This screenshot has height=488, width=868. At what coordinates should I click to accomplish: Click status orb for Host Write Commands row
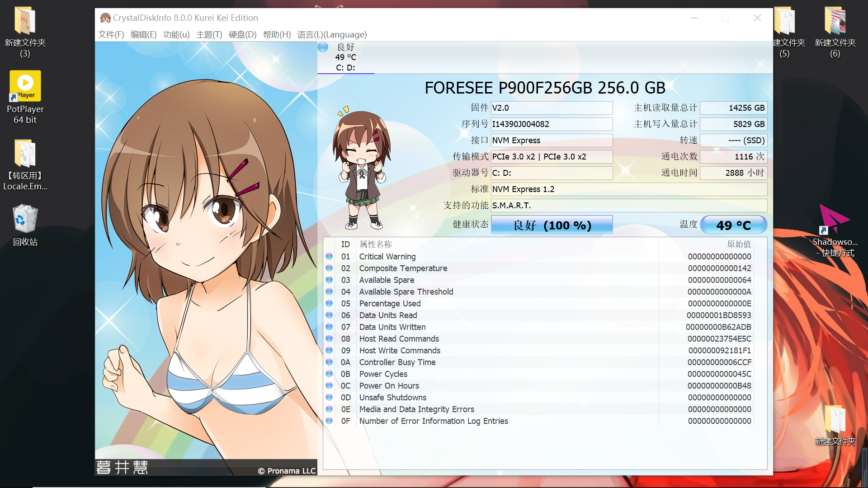pos(330,351)
